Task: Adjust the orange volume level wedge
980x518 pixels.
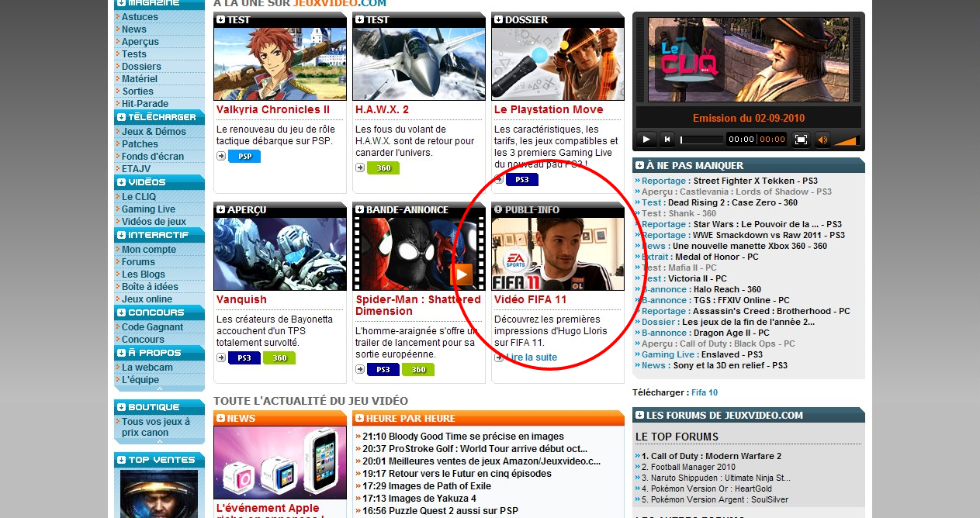Action: [x=845, y=140]
